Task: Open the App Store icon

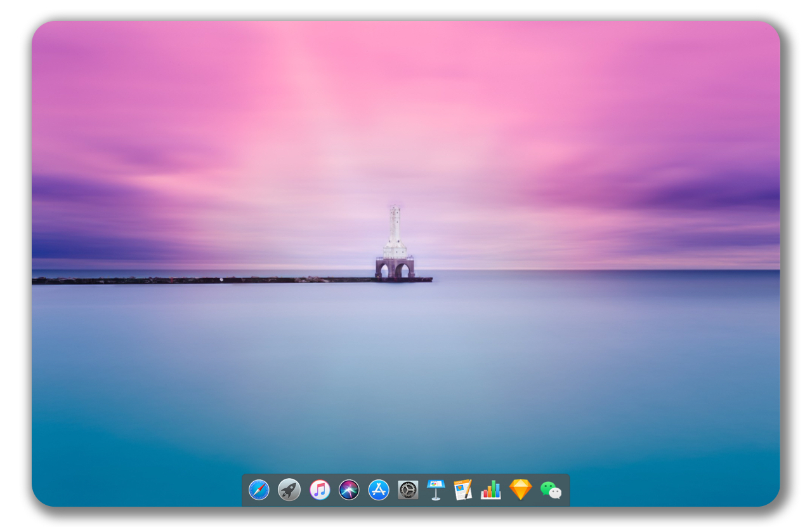Action: click(x=379, y=490)
